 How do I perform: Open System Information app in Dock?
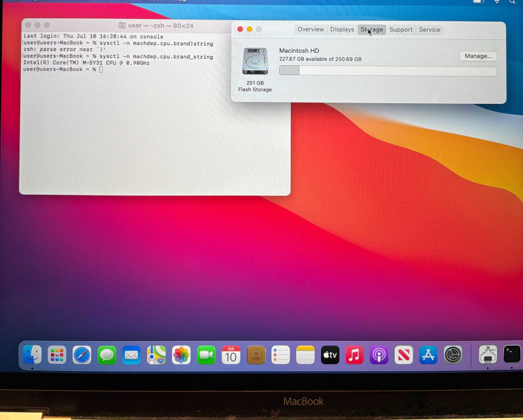tap(488, 355)
